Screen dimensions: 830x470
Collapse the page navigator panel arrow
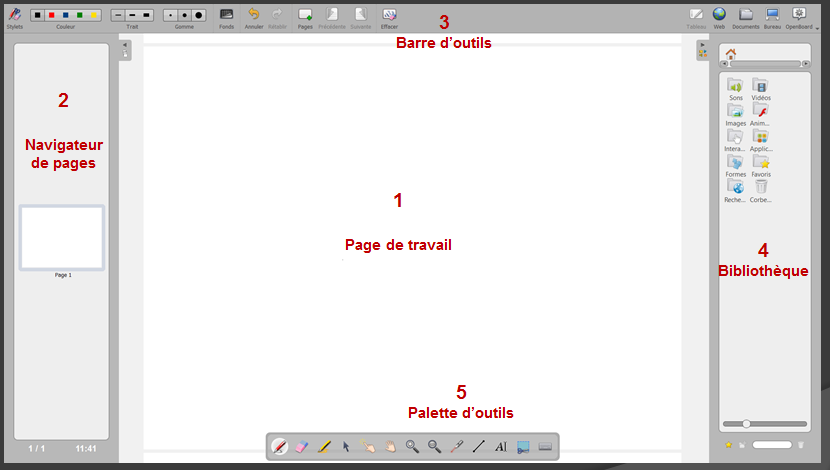(125, 45)
